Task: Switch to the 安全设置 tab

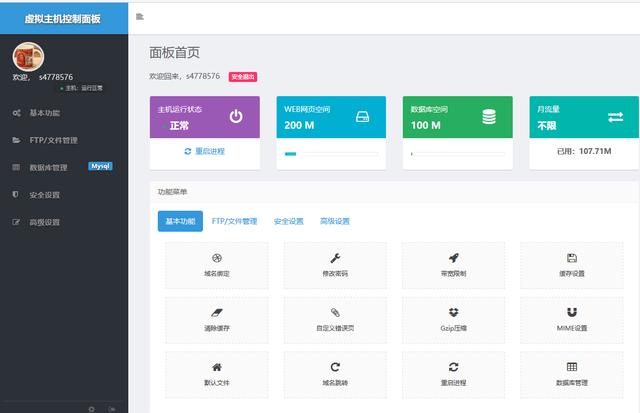Action: pyautogui.click(x=289, y=221)
